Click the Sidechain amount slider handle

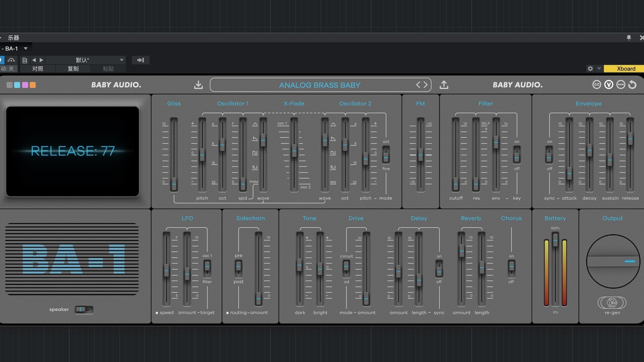tap(258, 298)
